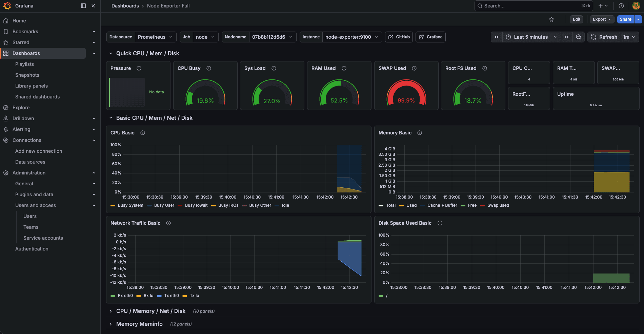The image size is (644, 334).
Task: Close the sidebar menu
Action: (93, 6)
